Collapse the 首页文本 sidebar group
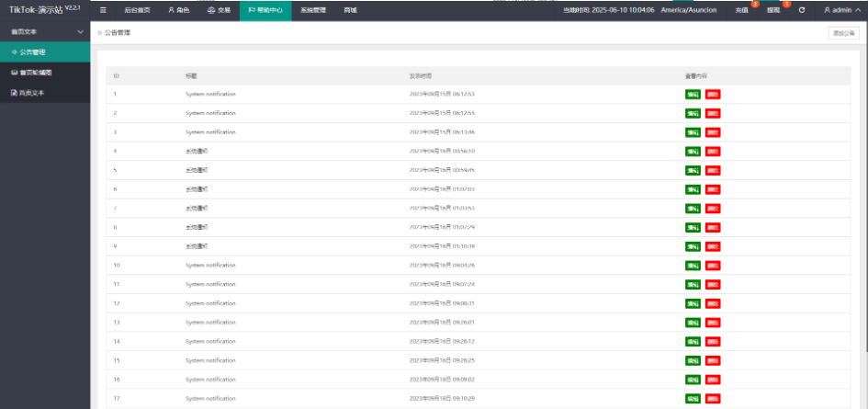 click(x=45, y=31)
